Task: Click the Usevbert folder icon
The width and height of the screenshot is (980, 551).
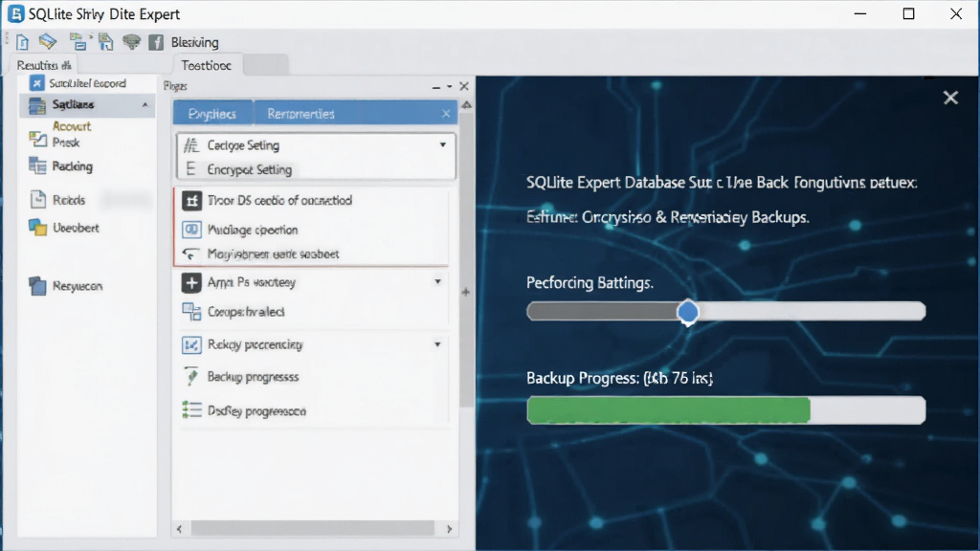Action: click(37, 228)
